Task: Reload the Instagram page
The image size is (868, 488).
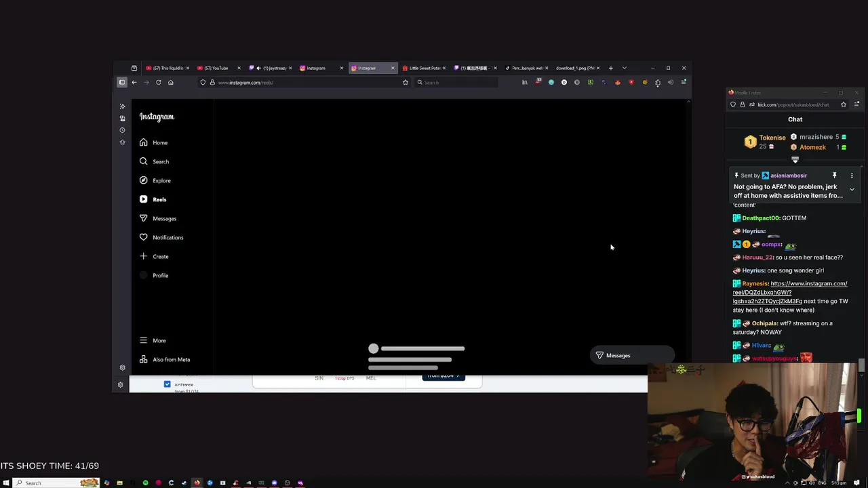Action: point(159,83)
